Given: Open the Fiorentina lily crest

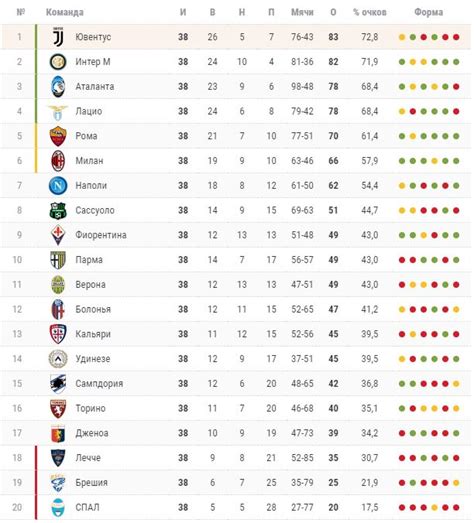Looking at the screenshot, I should tap(58, 235).
